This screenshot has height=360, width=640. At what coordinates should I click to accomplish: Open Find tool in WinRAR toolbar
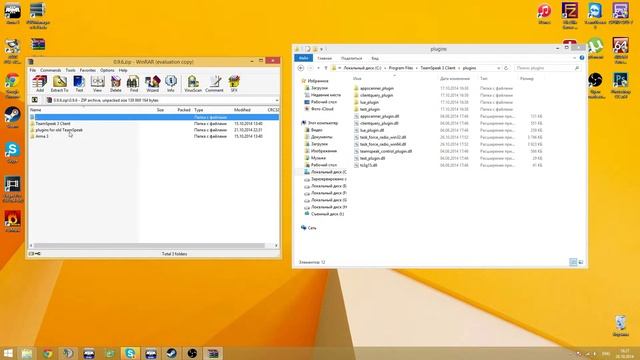point(133,84)
